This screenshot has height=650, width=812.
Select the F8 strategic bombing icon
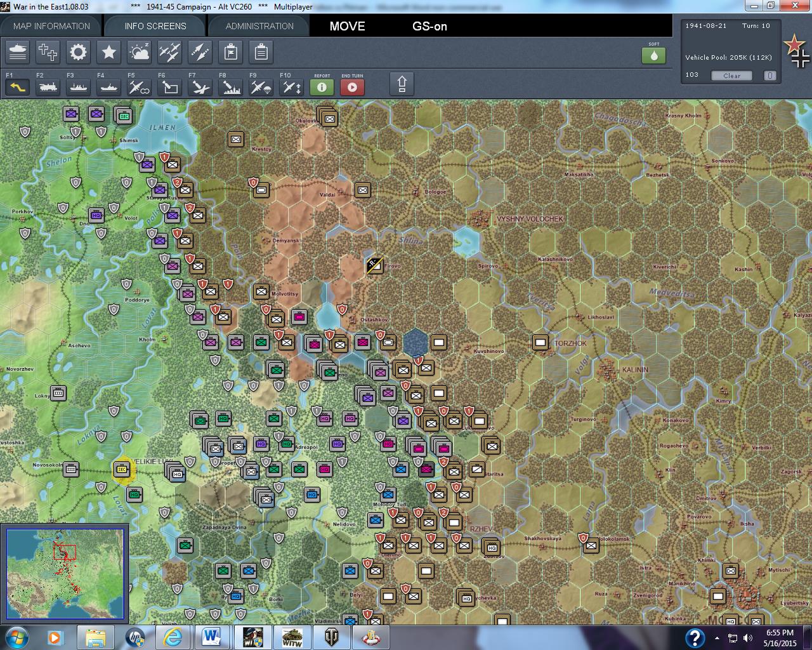pyautogui.click(x=230, y=87)
